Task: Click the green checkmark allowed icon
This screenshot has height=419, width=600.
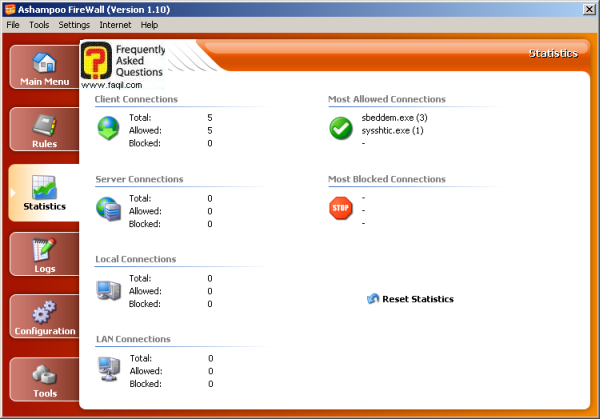Action: (341, 129)
